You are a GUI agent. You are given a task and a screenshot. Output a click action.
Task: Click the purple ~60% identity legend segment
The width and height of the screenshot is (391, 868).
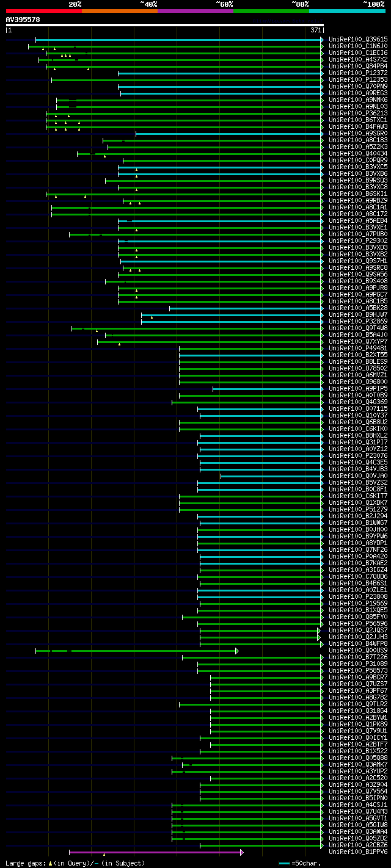tap(195, 10)
